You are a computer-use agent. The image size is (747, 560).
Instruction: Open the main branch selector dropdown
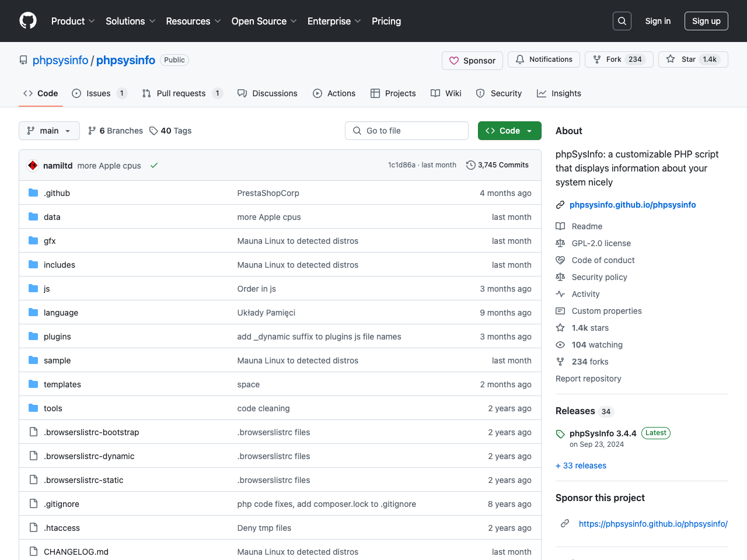coord(49,131)
